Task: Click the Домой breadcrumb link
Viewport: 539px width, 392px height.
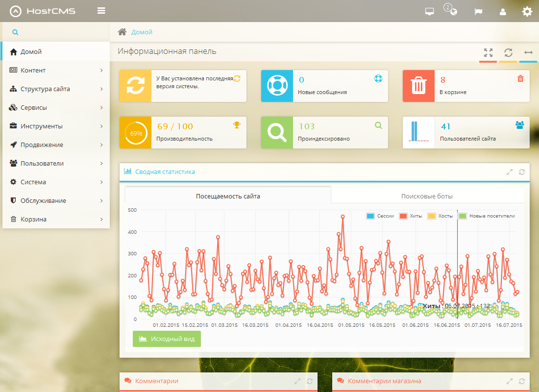Action: click(142, 32)
